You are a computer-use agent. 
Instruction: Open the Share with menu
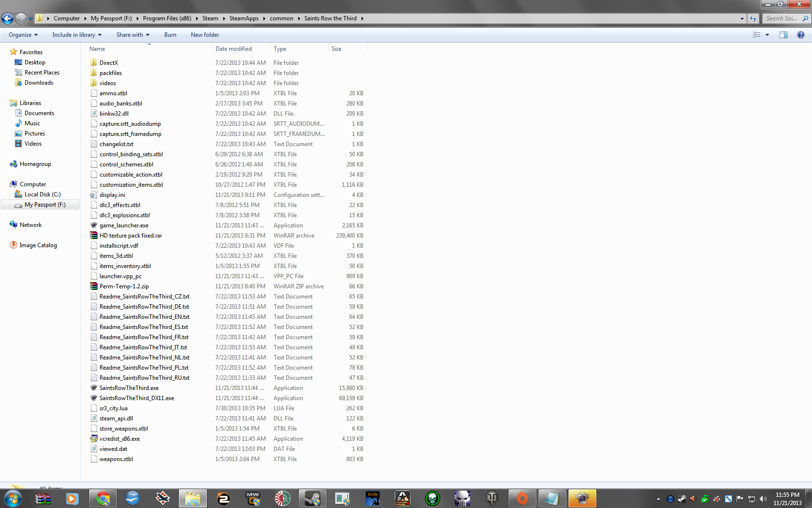(133, 35)
